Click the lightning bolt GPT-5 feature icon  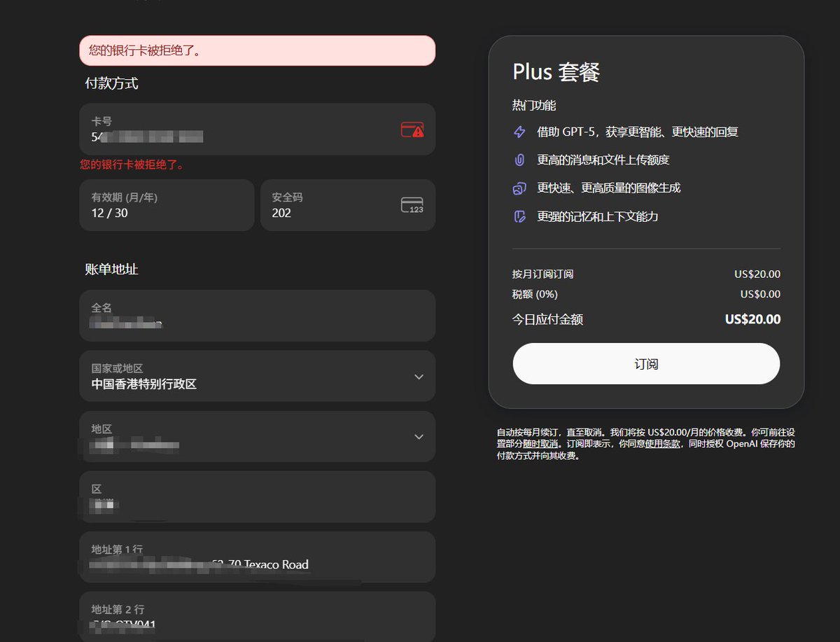(519, 132)
